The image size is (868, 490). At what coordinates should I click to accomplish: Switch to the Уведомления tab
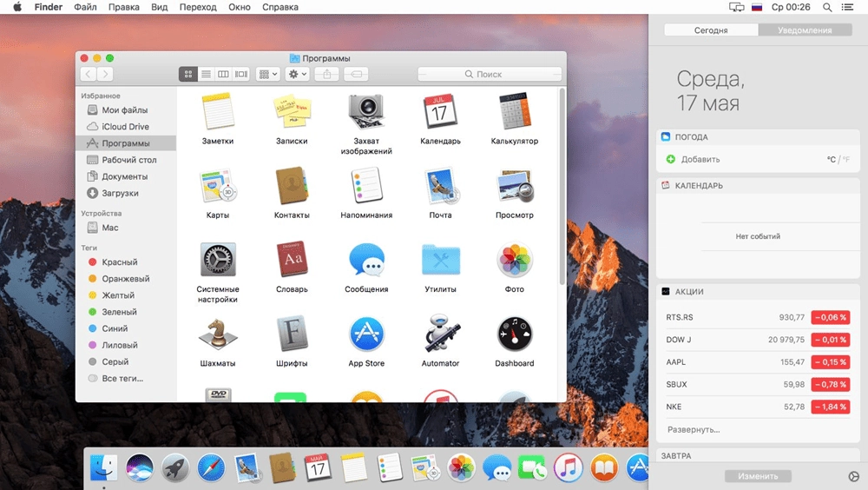pos(805,30)
